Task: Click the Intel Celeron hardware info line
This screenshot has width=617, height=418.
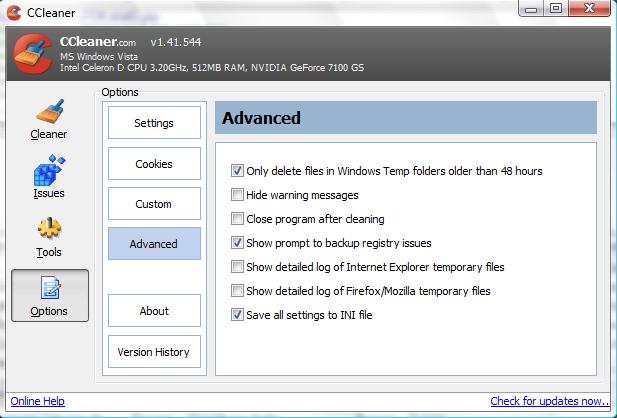Action: 212,68
